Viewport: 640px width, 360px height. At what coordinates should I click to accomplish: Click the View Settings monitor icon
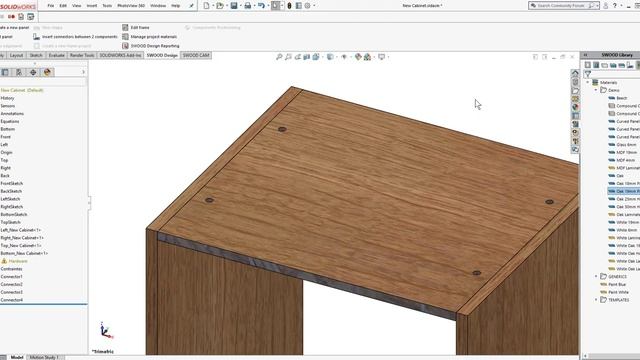[x=382, y=57]
